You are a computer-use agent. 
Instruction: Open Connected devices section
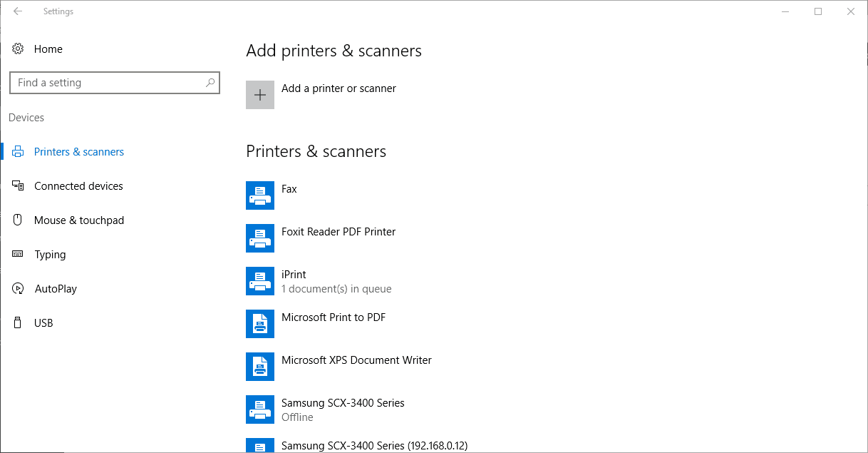pos(78,186)
